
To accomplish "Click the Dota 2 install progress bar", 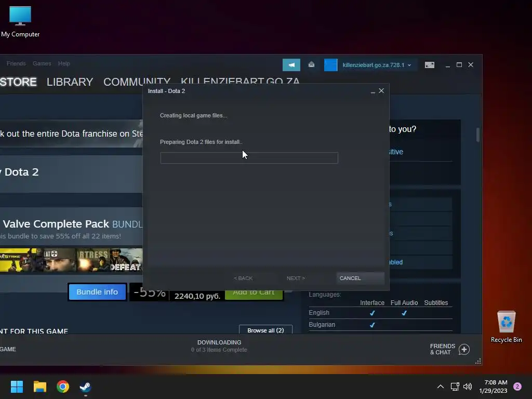I will [x=249, y=158].
